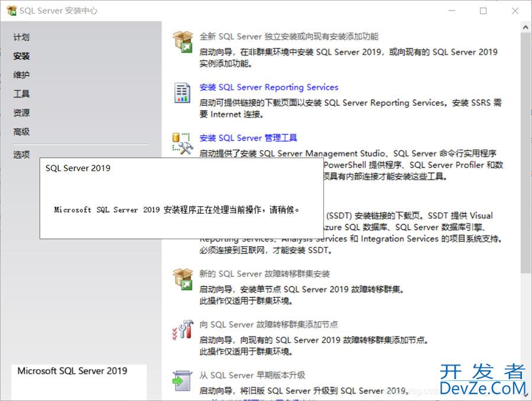Open 安装 SQL Server Reporting Services link

(x=269, y=87)
